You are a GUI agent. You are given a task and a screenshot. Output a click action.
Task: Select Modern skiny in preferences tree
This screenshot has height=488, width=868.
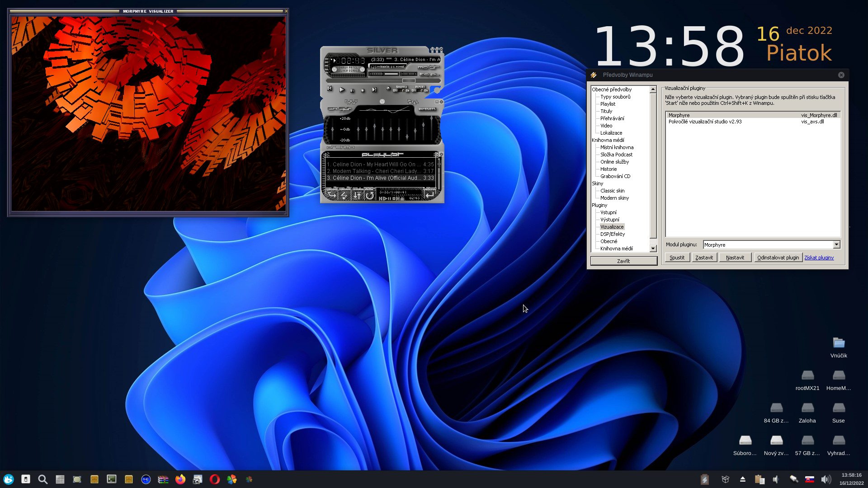point(614,198)
